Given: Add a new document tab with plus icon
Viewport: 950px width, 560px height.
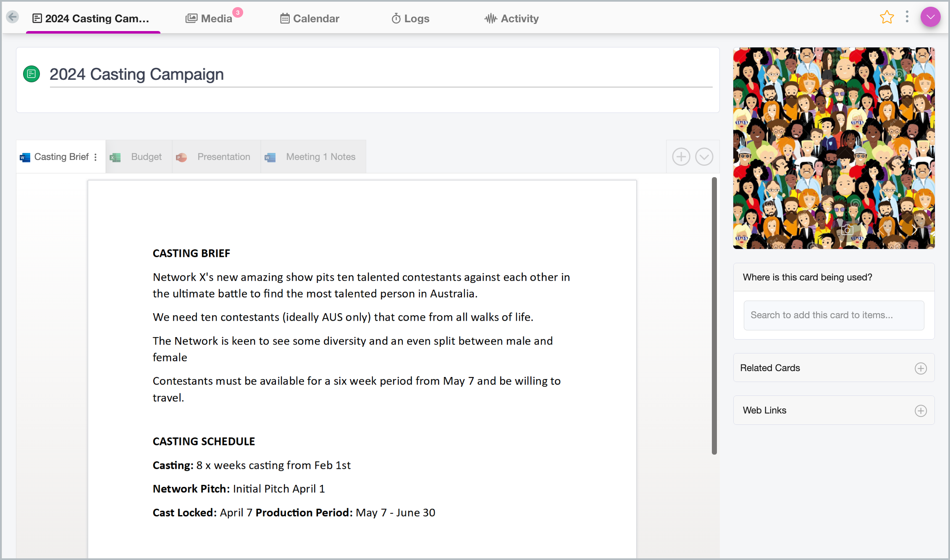Looking at the screenshot, I should pos(681,157).
